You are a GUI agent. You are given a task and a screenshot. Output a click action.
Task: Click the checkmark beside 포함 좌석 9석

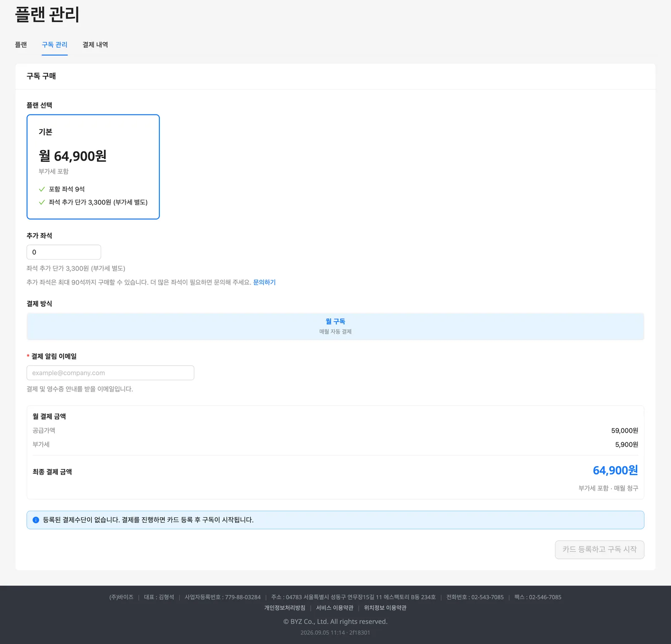42,189
